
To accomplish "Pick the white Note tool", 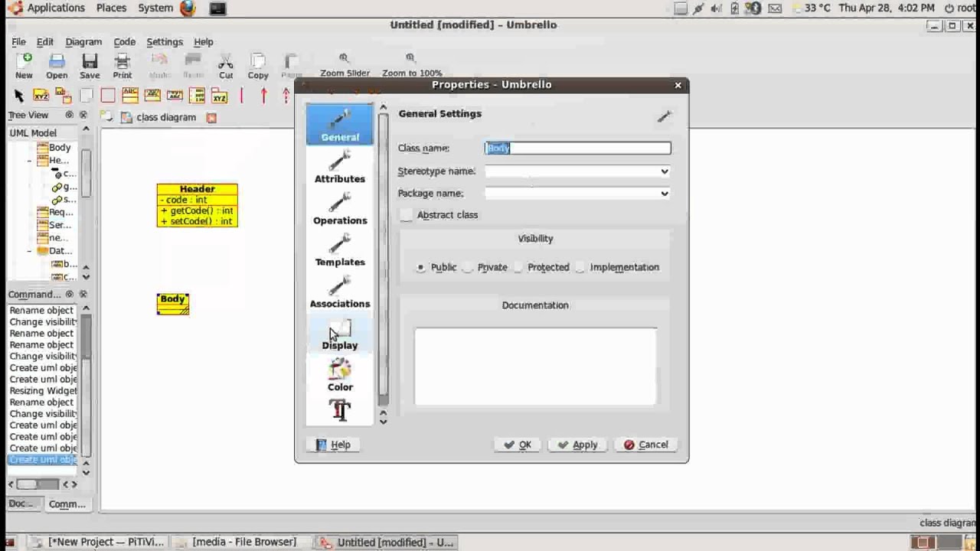I will tap(86, 96).
